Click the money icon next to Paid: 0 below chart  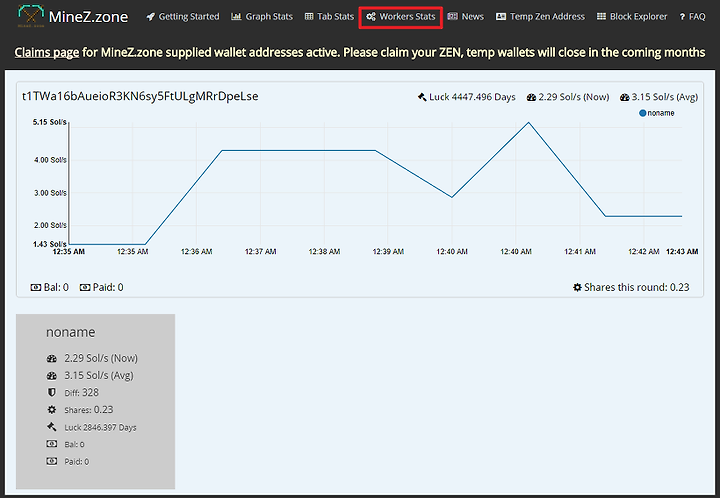(x=84, y=287)
